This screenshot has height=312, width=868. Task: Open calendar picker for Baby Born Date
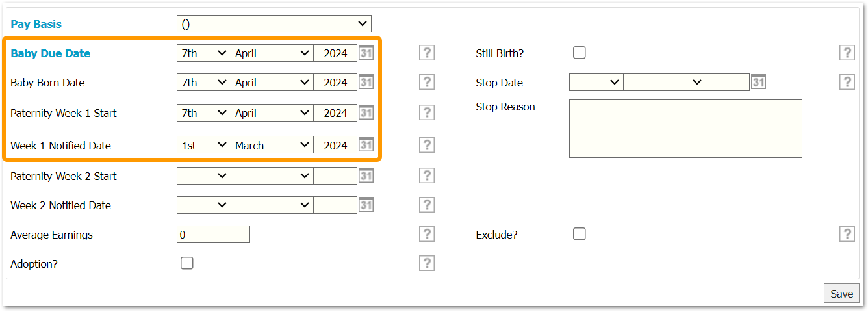(x=366, y=83)
